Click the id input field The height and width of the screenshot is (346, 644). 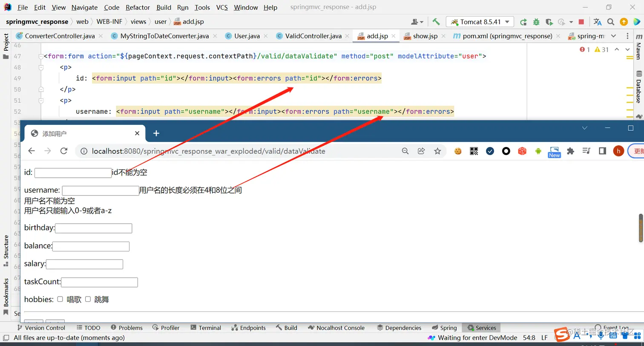pos(73,173)
